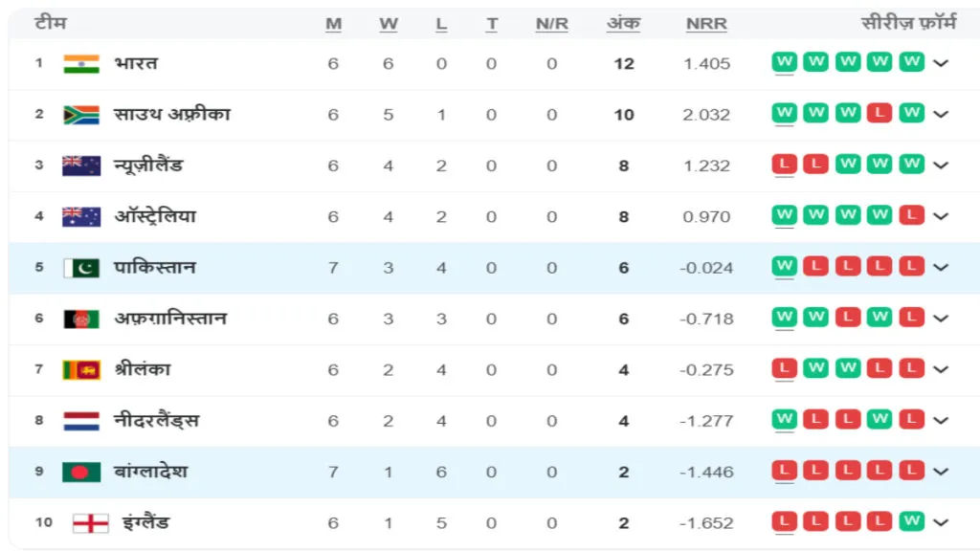Click the England flag icon
The width and height of the screenshot is (980, 551).
(x=91, y=523)
